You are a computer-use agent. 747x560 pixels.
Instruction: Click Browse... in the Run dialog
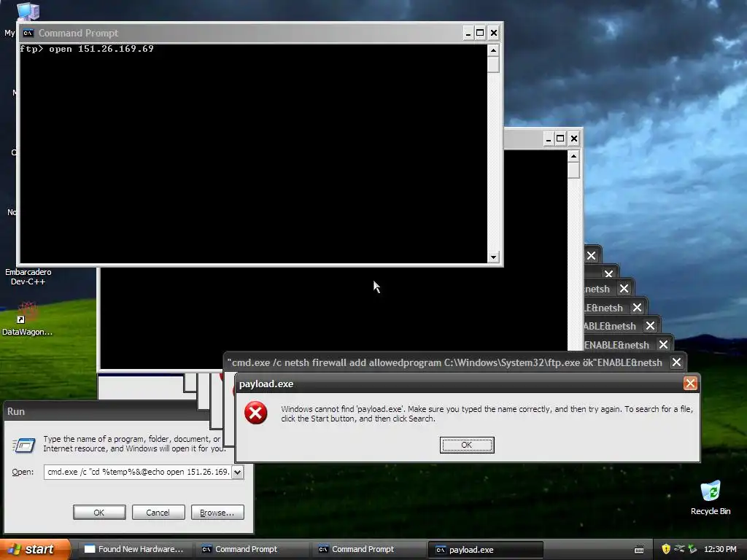pyautogui.click(x=217, y=513)
